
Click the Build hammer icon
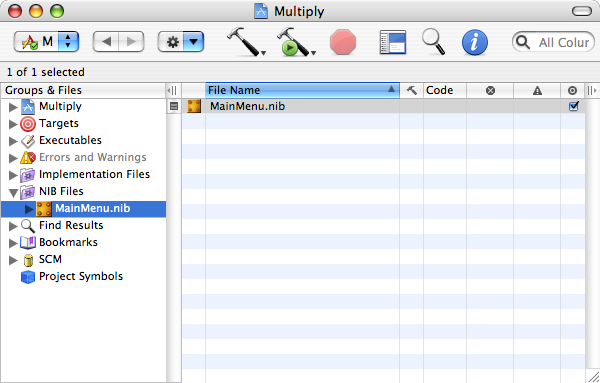[x=243, y=41]
